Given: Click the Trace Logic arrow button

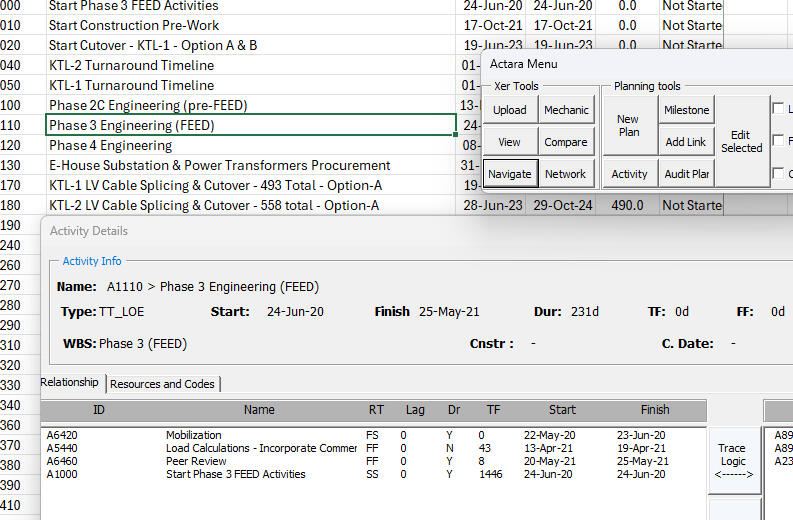Looking at the screenshot, I should coord(733,461).
